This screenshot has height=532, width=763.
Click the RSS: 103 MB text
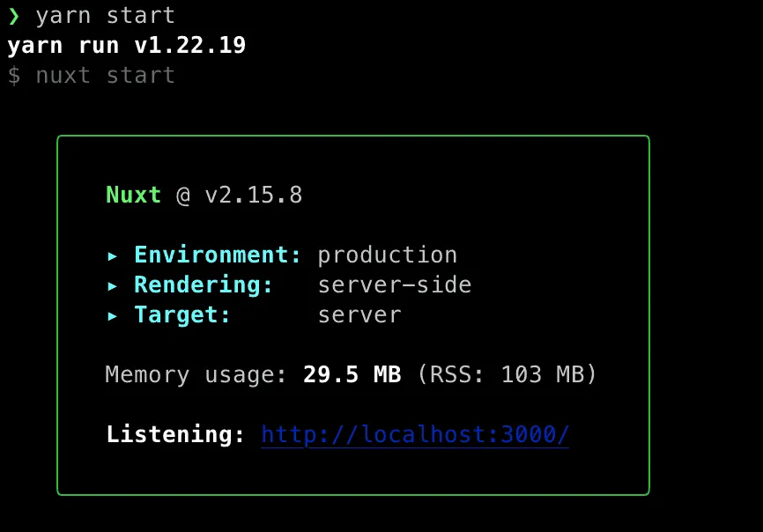click(x=507, y=374)
